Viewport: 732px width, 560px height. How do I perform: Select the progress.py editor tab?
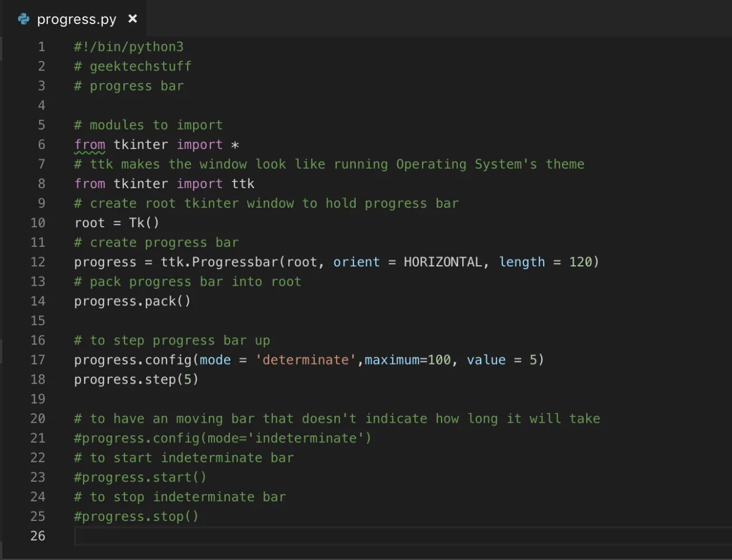(76, 20)
